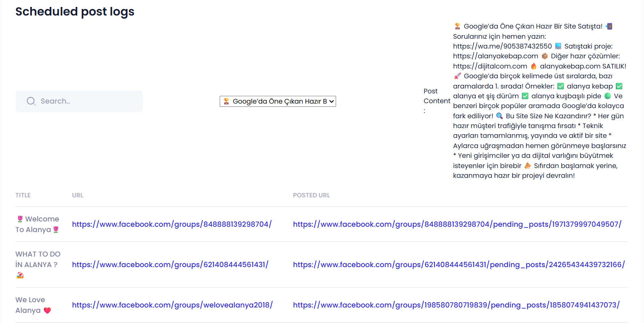This screenshot has width=644, height=323.
Task: Click the rocket emoji in the post content
Action: point(457,76)
